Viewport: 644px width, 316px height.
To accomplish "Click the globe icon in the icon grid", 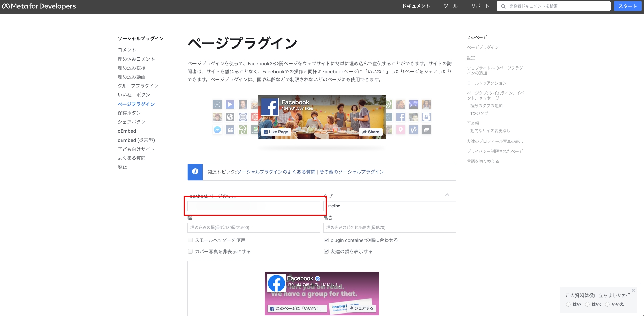I will (x=230, y=117).
